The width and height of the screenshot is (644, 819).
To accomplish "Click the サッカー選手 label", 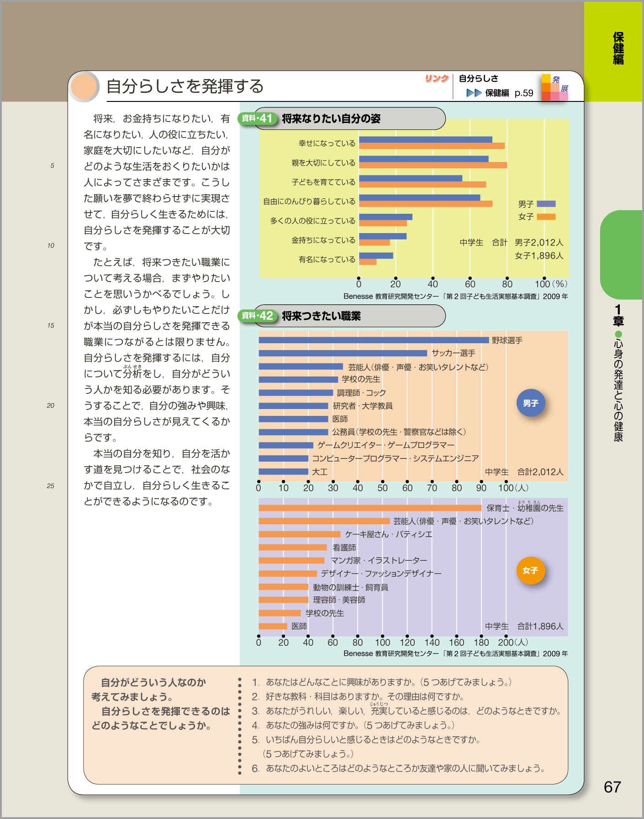I will pyautogui.click(x=454, y=353).
